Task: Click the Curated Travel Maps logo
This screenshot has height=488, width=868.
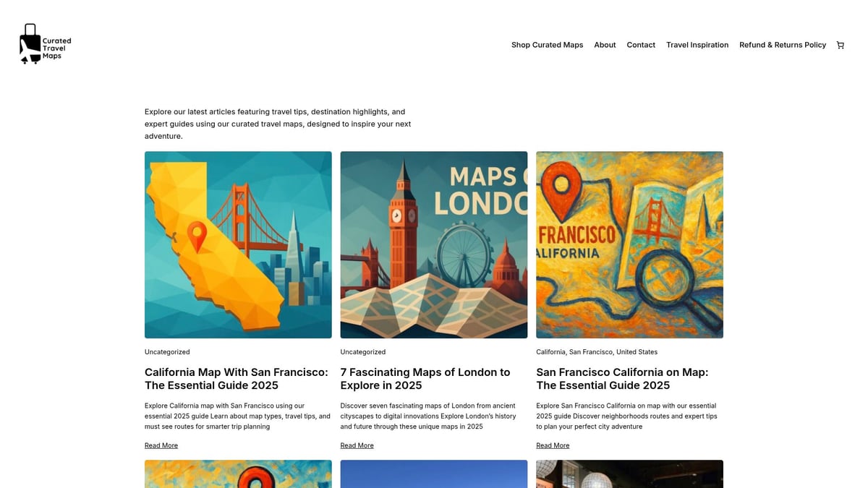Action: tap(45, 44)
